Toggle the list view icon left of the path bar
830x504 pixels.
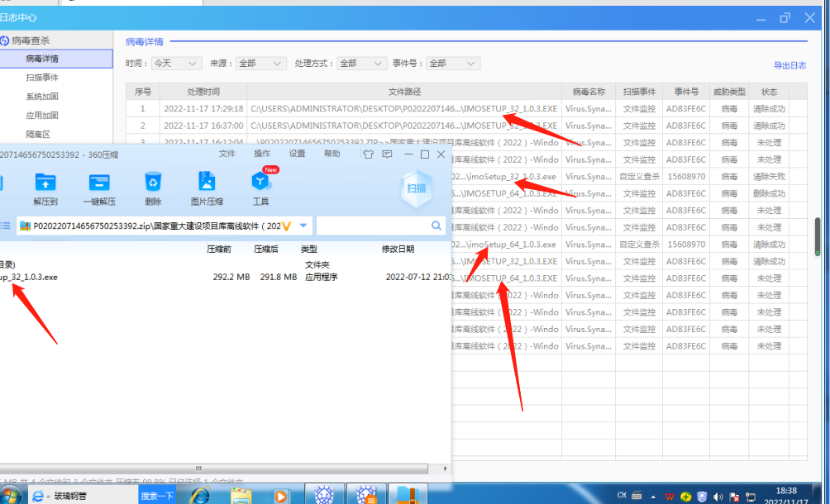click(x=6, y=226)
